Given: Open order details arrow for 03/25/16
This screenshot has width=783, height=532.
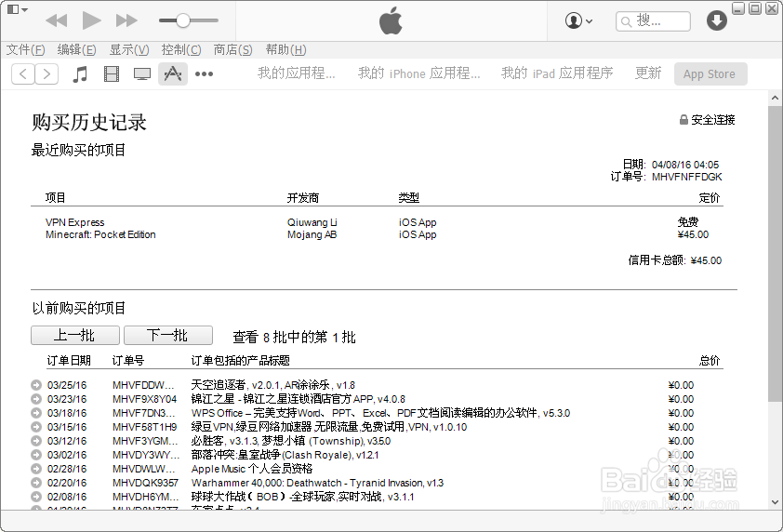Looking at the screenshot, I should [35, 385].
